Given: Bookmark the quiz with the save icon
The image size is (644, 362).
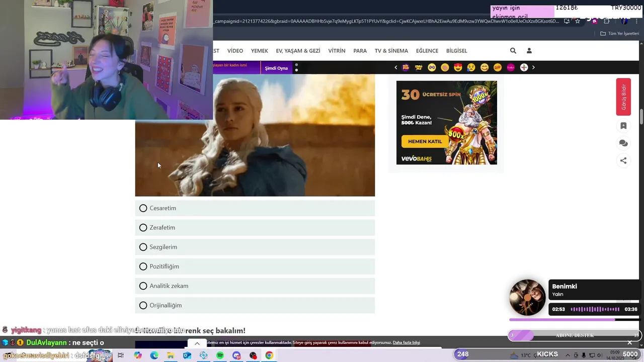Looking at the screenshot, I should [x=623, y=126].
